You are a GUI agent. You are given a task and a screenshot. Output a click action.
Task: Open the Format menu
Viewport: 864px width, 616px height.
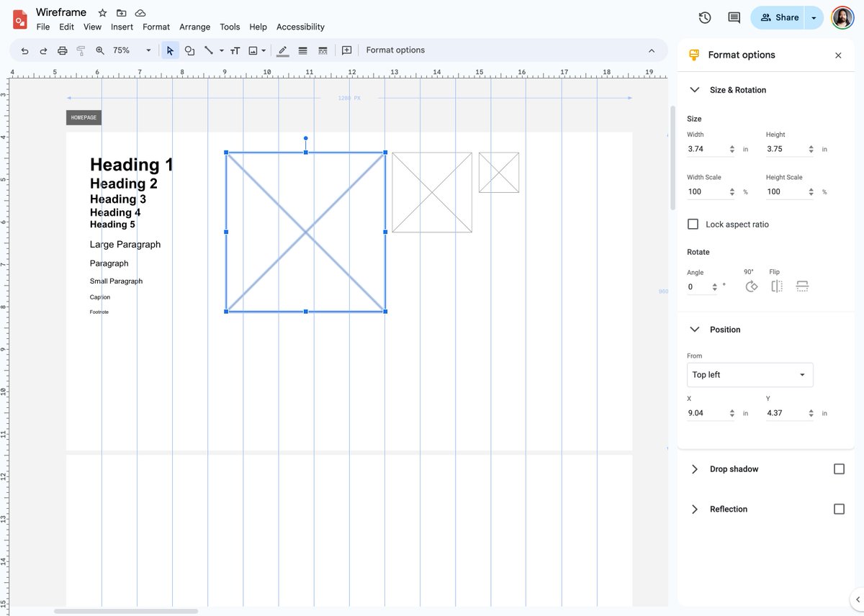point(156,27)
